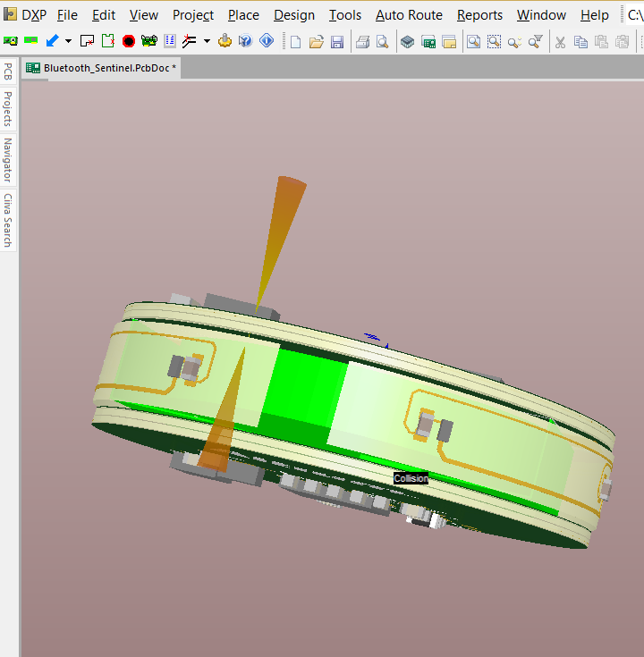Open the Design menu
Image resolution: width=644 pixels, height=657 pixels.
pos(294,15)
